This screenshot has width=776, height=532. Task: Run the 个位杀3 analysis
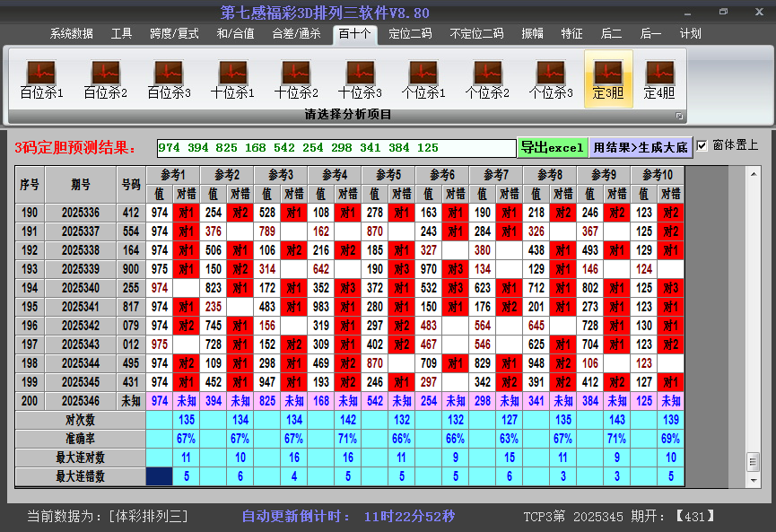[551, 79]
